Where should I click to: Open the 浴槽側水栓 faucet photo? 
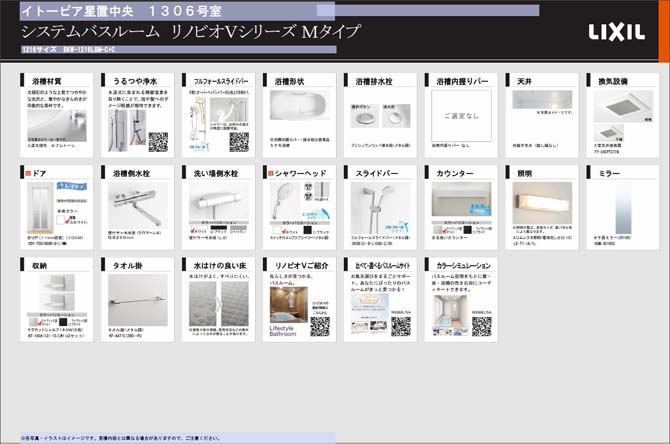point(138,206)
